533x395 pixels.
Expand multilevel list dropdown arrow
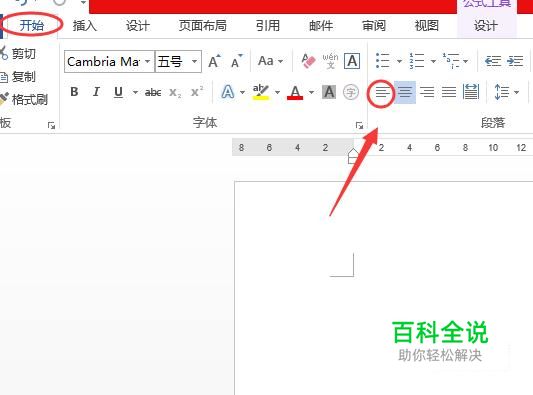pos(465,62)
